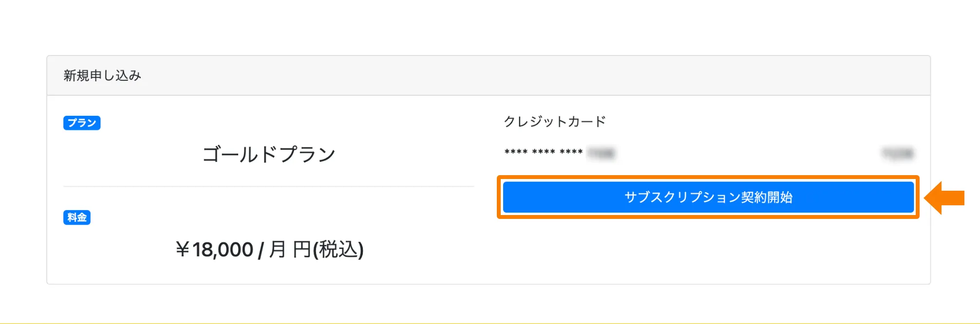Click the divider line under the plan name
The image size is (980, 324).
click(x=269, y=186)
